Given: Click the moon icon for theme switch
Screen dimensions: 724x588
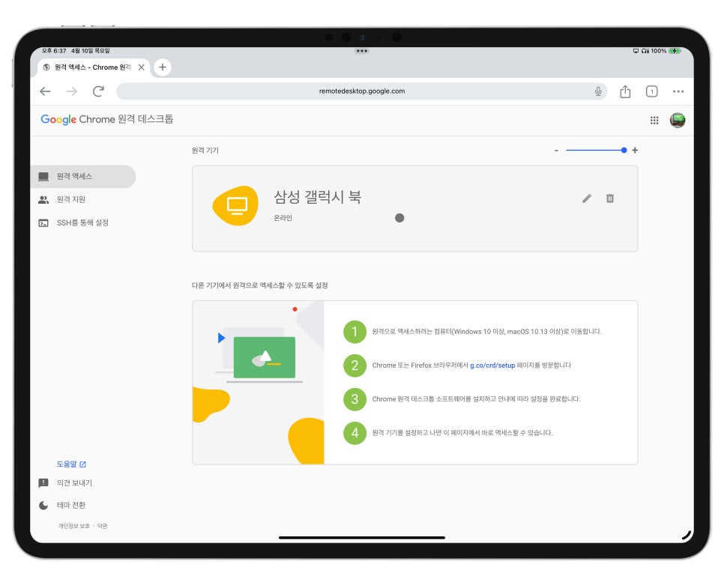Looking at the screenshot, I should [43, 506].
